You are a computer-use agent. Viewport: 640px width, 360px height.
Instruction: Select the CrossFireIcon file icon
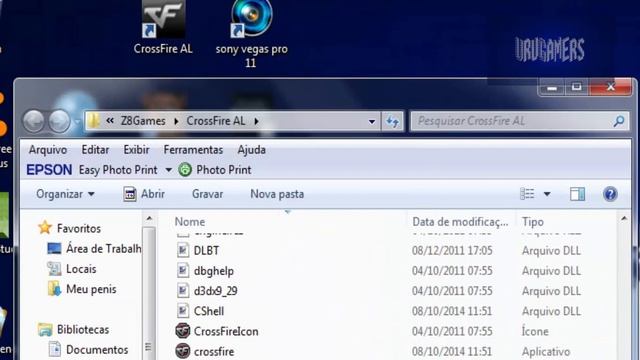point(183,331)
